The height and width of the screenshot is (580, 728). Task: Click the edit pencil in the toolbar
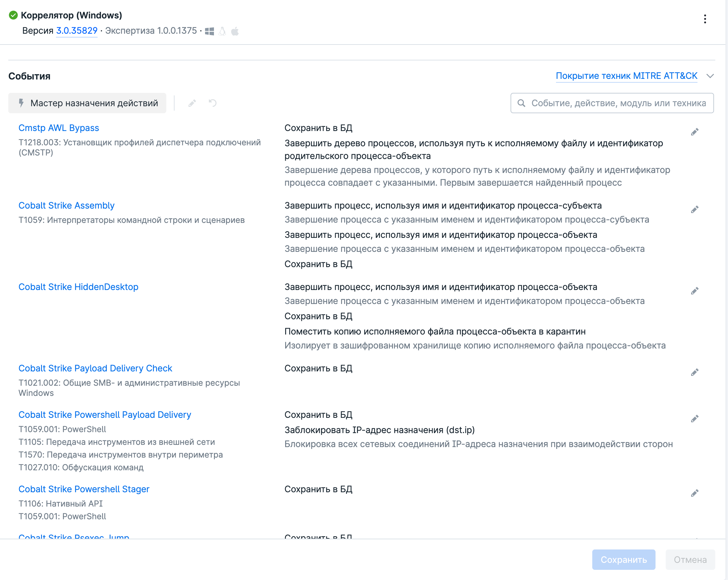tap(192, 103)
